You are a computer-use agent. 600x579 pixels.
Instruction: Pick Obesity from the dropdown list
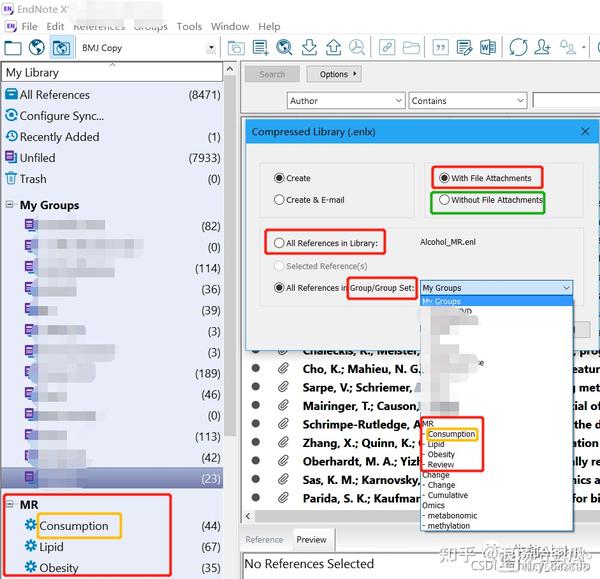point(441,454)
